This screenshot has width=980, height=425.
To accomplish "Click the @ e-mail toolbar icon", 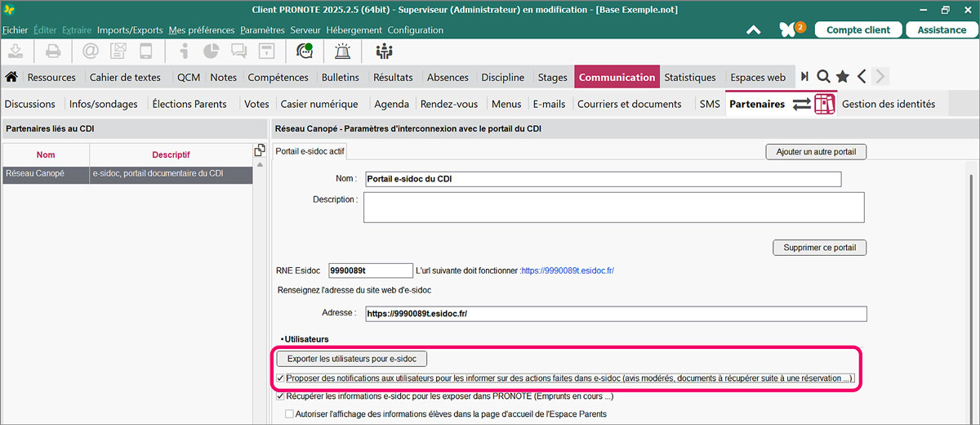I will pyautogui.click(x=90, y=51).
